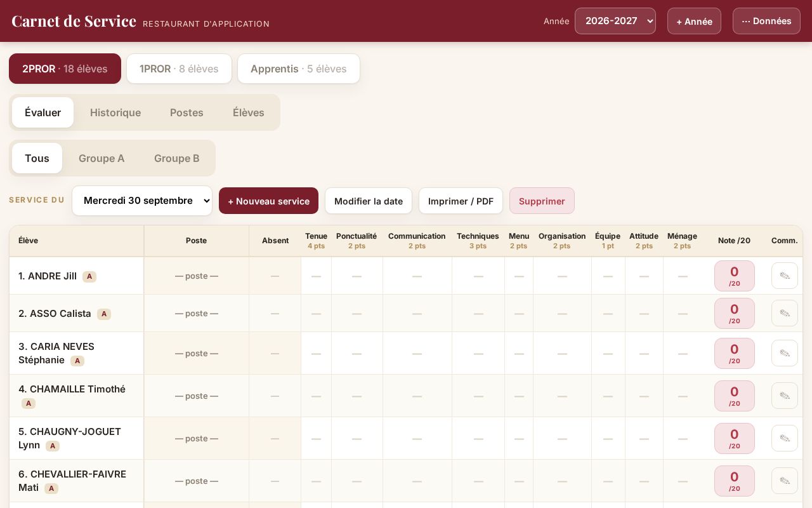Select the 2PROR class tab
The height and width of the screenshot is (508, 812).
point(65,69)
